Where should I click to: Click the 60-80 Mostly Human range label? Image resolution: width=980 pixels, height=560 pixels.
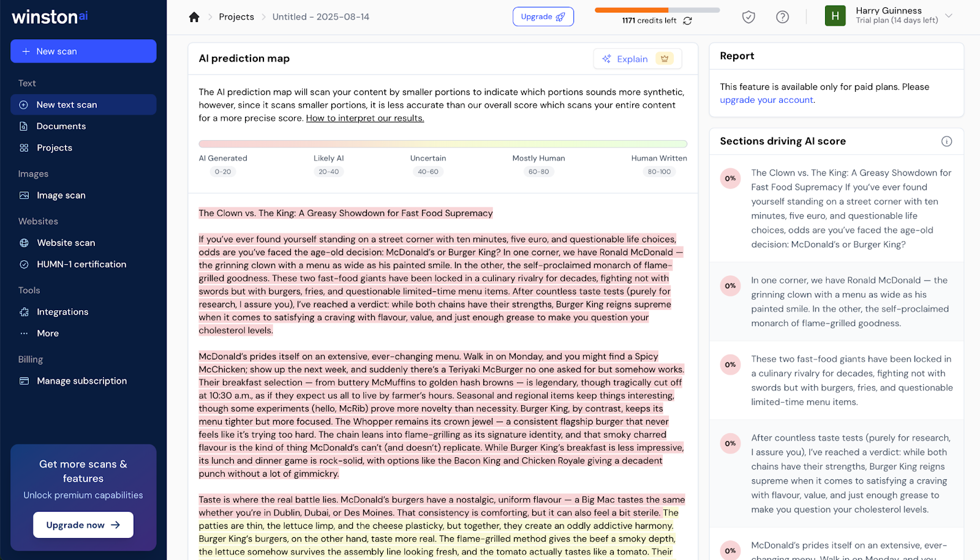point(539,172)
